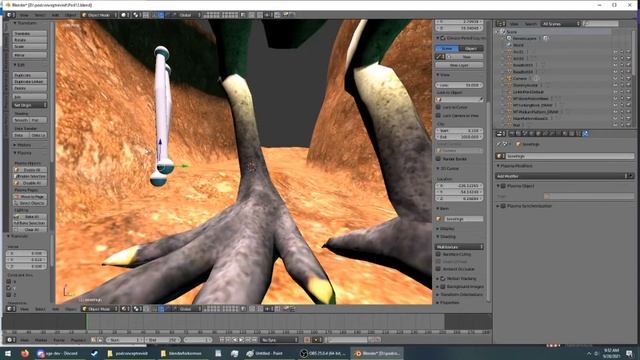The width and height of the screenshot is (640, 360).
Task: Click the New Layer button
Action: pyautogui.click(x=459, y=65)
